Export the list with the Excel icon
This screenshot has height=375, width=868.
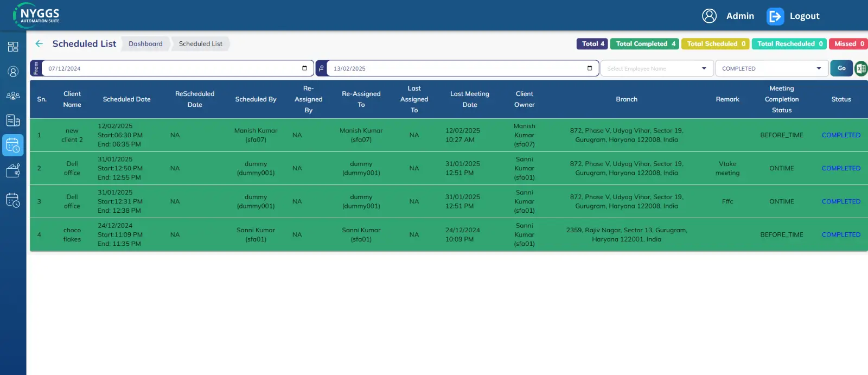tap(861, 68)
